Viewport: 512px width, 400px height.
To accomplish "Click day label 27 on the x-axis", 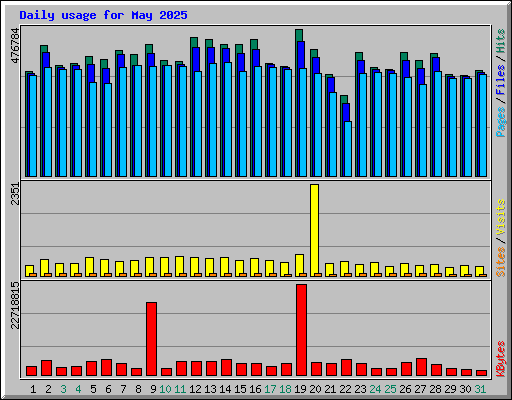I will click(420, 389).
